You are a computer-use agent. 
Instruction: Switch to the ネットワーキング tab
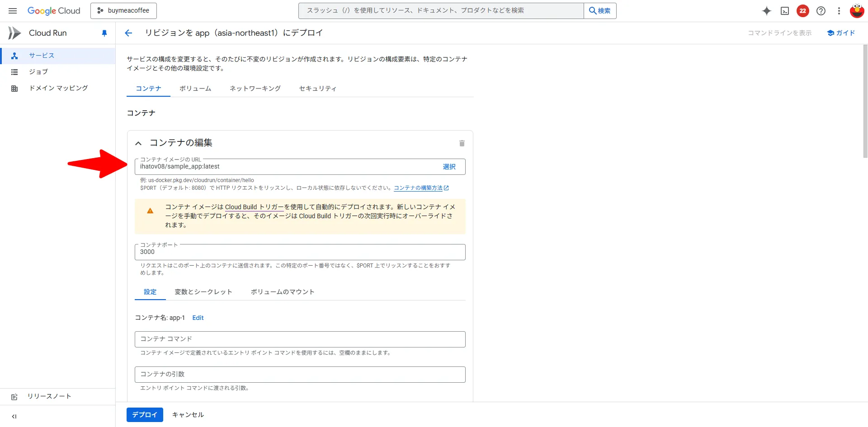pyautogui.click(x=255, y=89)
